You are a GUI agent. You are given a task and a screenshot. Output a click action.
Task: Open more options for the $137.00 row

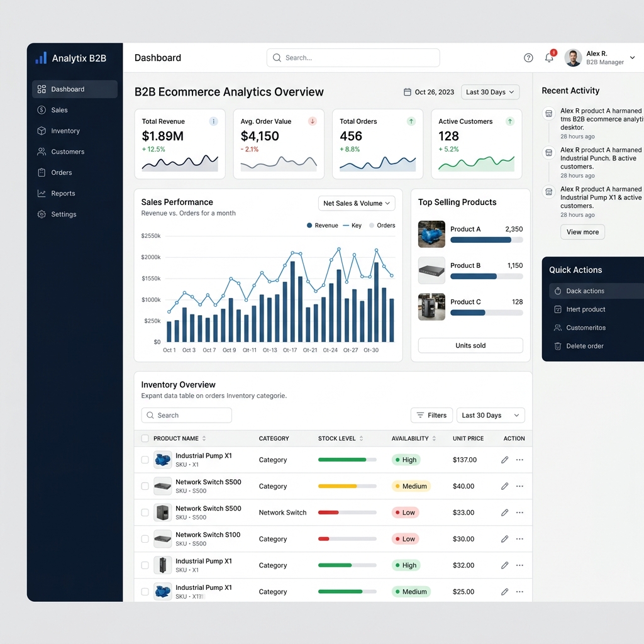[519, 460]
